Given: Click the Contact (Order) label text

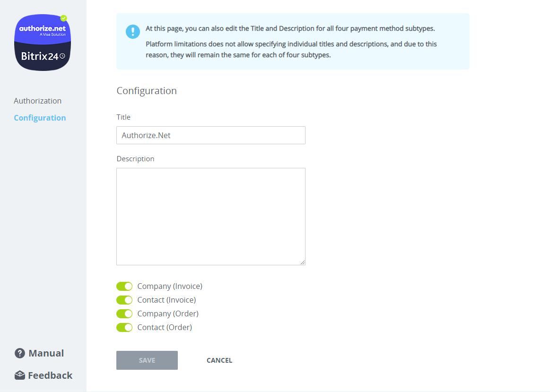Looking at the screenshot, I should (x=165, y=327).
